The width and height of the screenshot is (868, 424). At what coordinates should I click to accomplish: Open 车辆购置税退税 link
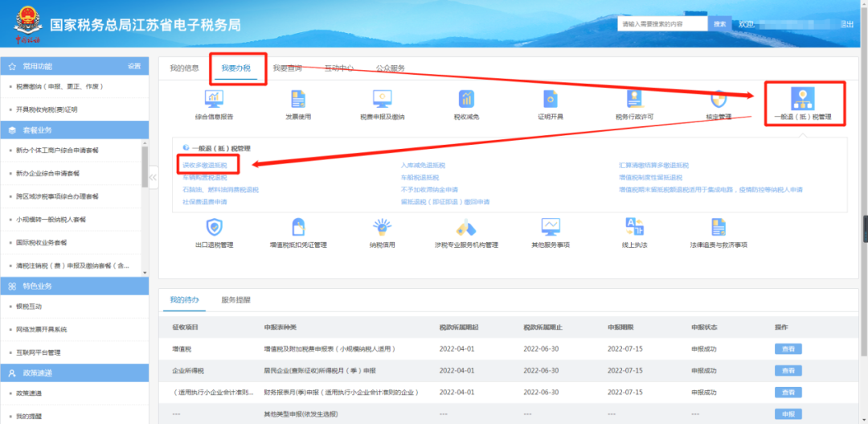pyautogui.click(x=205, y=177)
